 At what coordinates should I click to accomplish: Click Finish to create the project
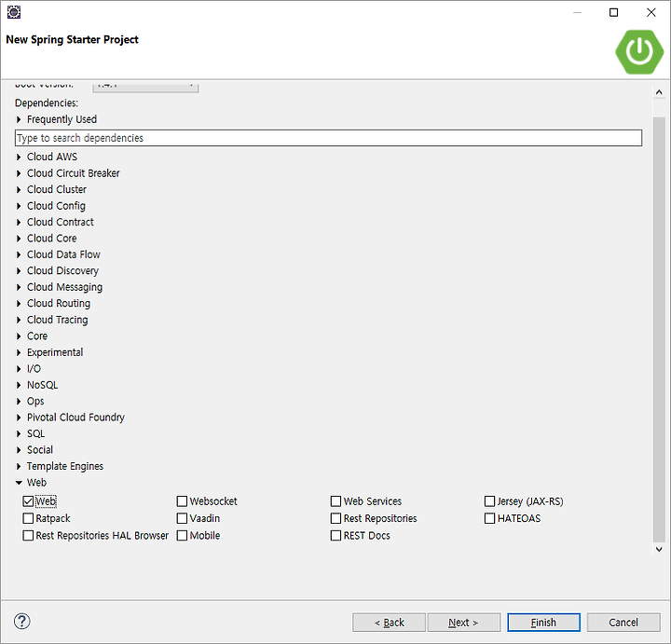543,623
